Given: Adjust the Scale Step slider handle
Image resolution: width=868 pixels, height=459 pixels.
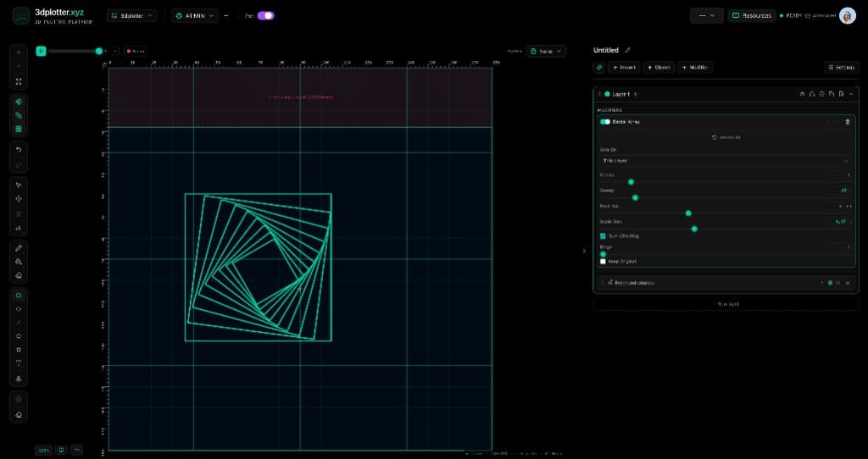Looking at the screenshot, I should [694, 229].
